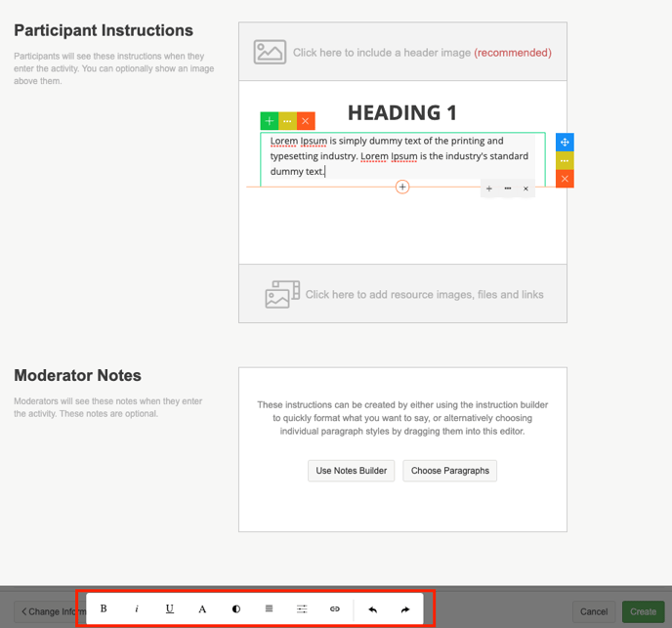Click the Cancel button
The height and width of the screenshot is (628, 672).
[594, 611]
